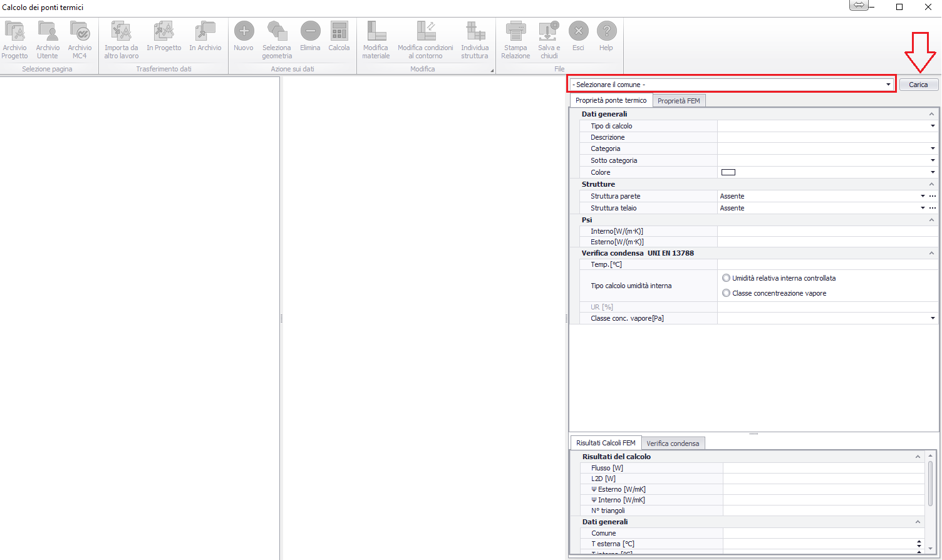The width and height of the screenshot is (942, 560).
Task: Open the Selezionare il comune dropdown
Action: point(888,85)
